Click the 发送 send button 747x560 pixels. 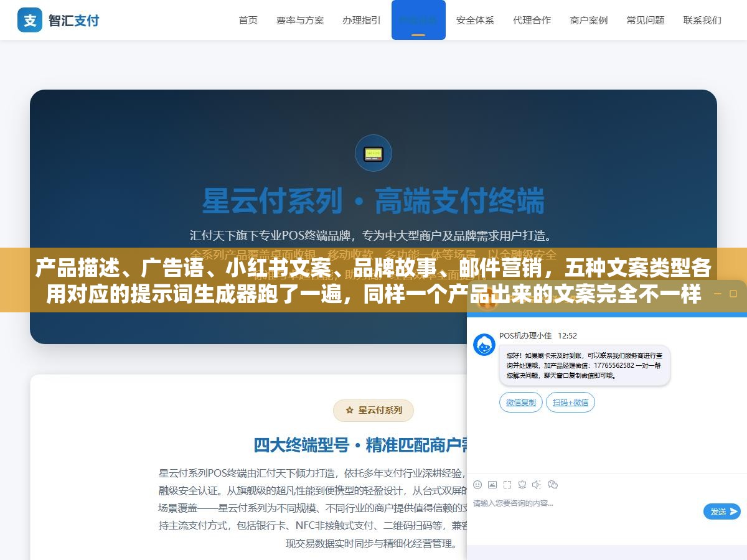[722, 511]
